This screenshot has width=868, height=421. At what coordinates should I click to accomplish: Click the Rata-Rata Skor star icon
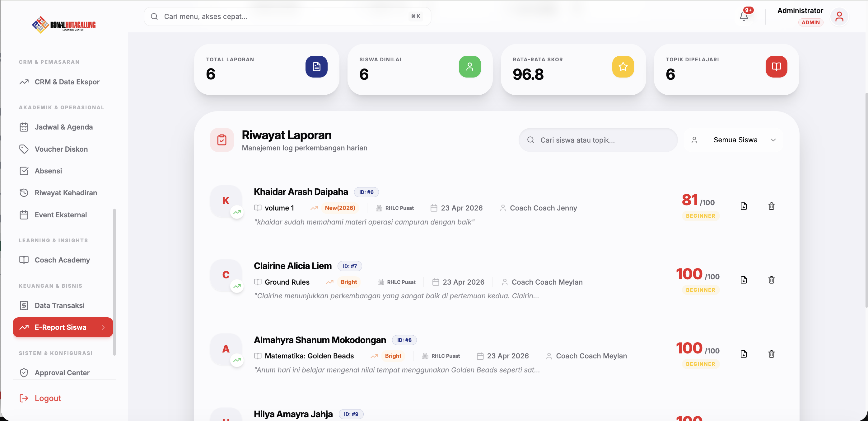click(623, 66)
